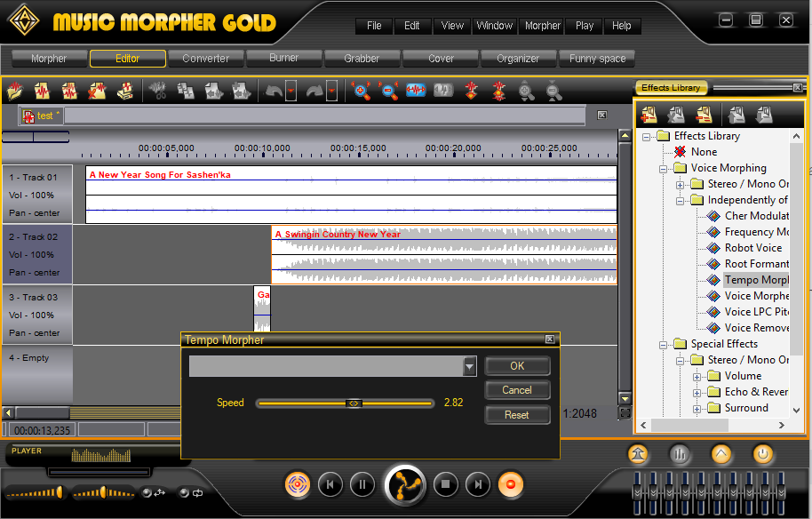
Task: Select the None effect in Effects Library
Action: 704,152
